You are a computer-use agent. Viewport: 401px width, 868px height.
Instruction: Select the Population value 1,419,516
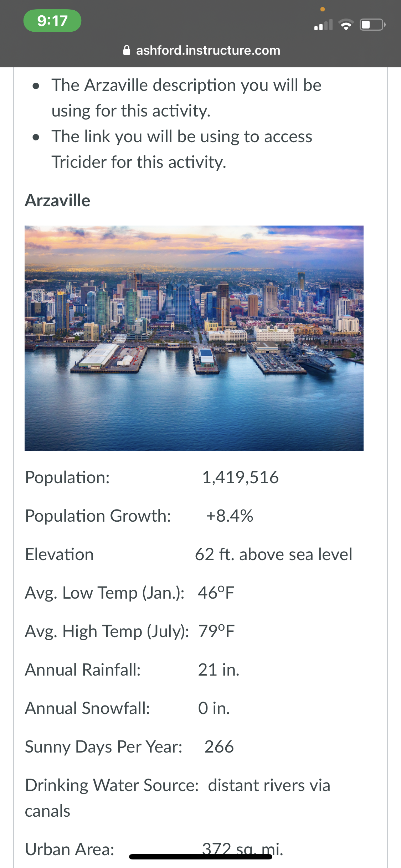[x=240, y=477]
